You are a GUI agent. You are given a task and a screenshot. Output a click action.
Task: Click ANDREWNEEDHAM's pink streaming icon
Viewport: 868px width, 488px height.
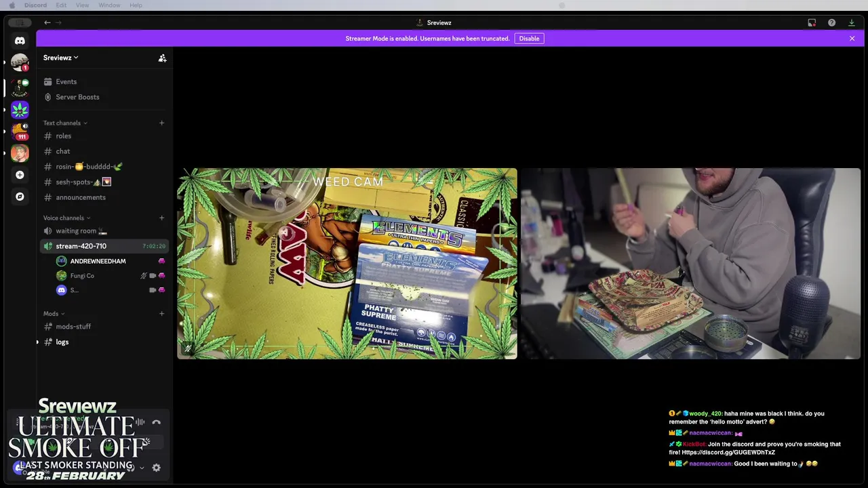pos(161,261)
